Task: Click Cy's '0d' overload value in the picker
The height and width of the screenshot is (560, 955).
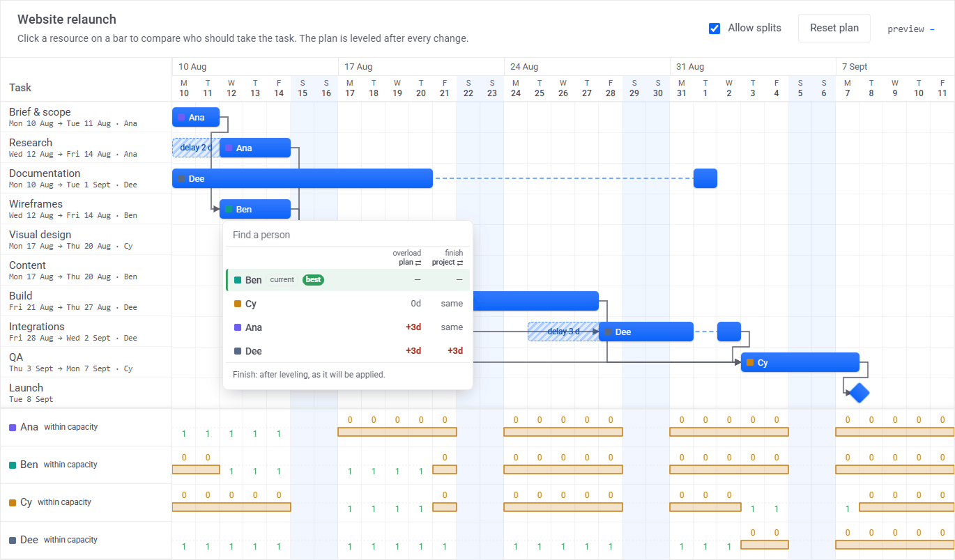Action: click(416, 304)
